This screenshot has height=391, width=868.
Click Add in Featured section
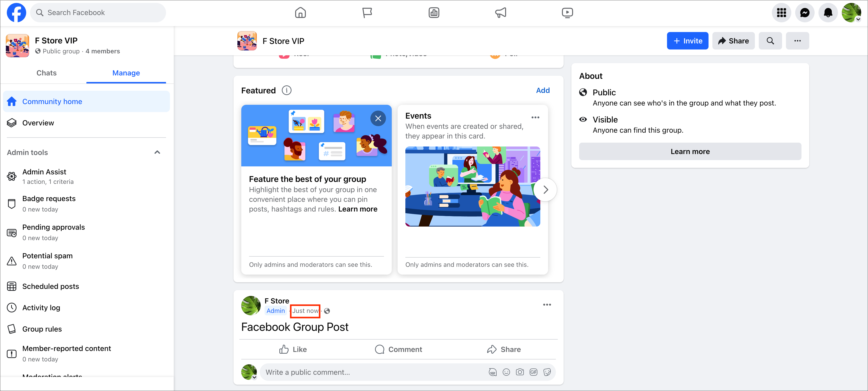tap(543, 90)
